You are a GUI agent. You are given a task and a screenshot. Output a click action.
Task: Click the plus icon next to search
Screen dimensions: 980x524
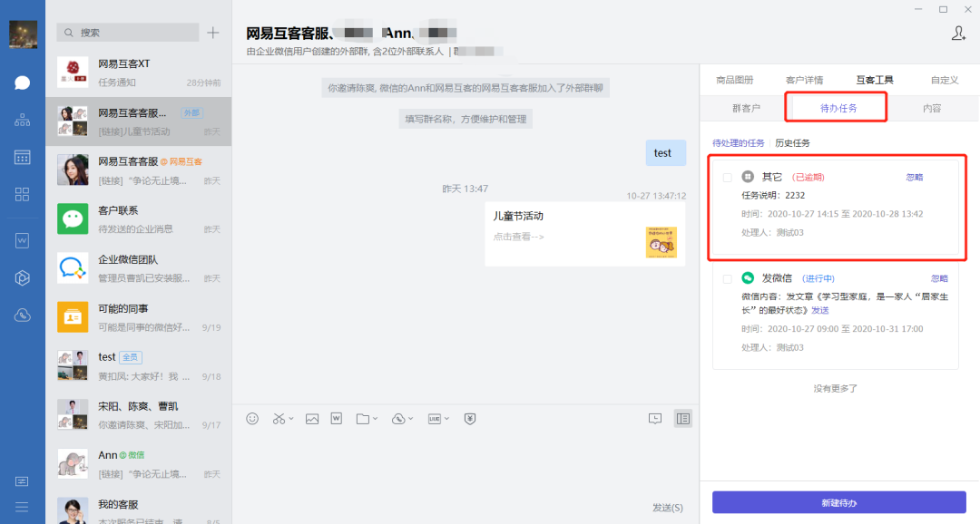point(213,33)
